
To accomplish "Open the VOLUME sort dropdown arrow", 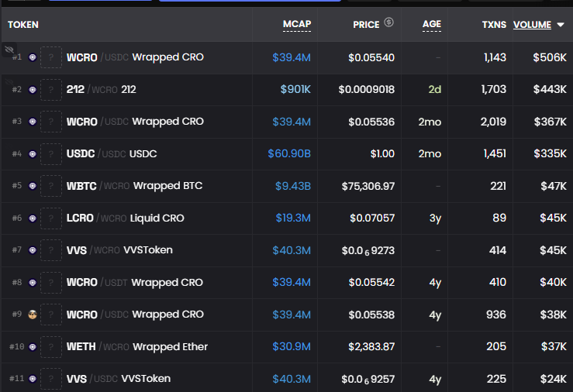I will click(561, 25).
